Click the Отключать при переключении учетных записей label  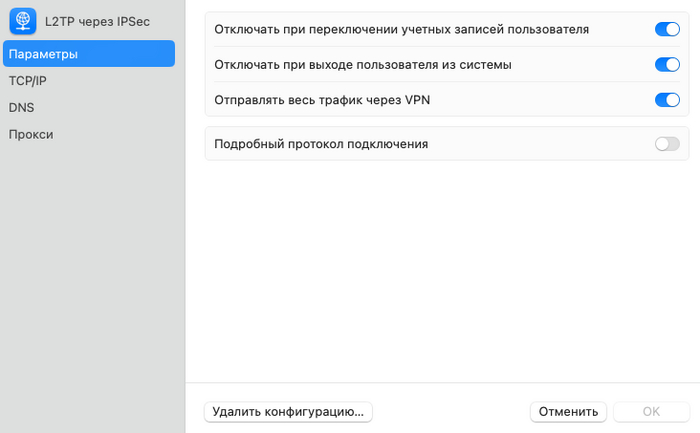(401, 30)
